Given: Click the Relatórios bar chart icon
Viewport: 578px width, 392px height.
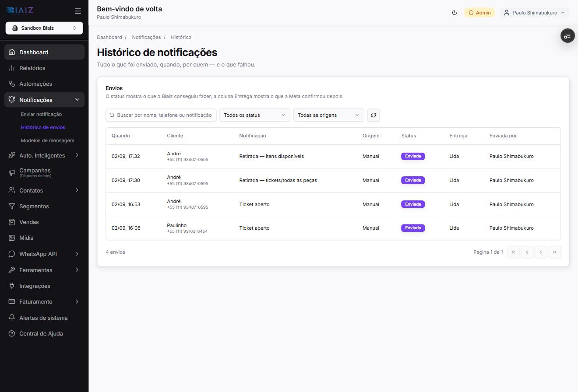Looking at the screenshot, I should point(12,68).
